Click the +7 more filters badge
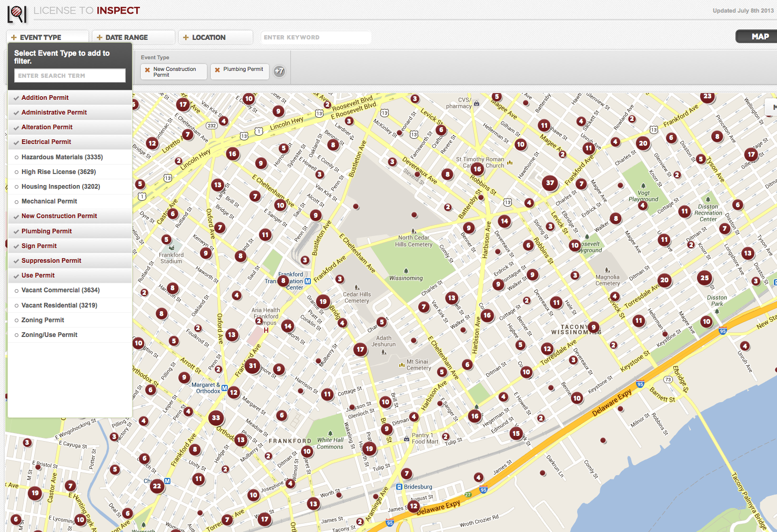Viewport: 777px width, 532px height. [279, 71]
